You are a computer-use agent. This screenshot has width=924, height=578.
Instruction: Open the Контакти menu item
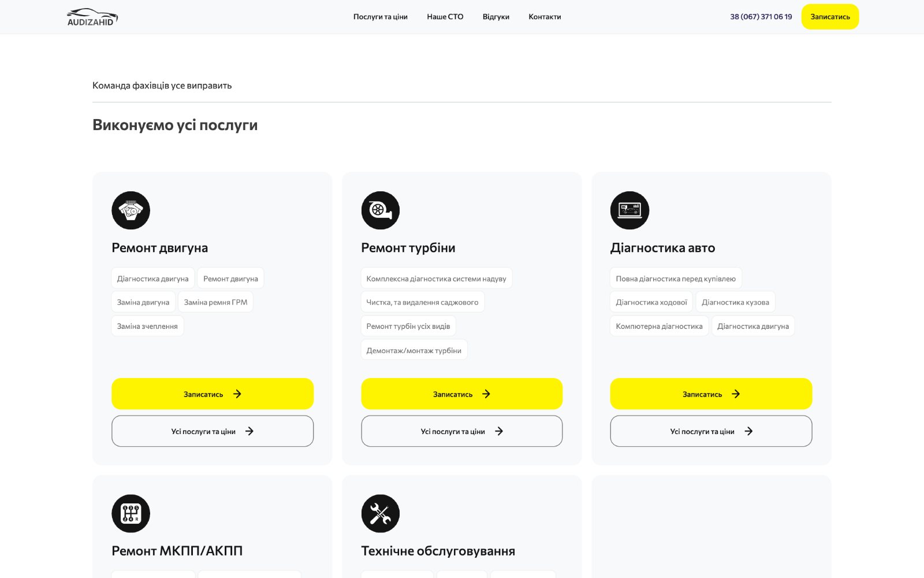[x=545, y=17]
